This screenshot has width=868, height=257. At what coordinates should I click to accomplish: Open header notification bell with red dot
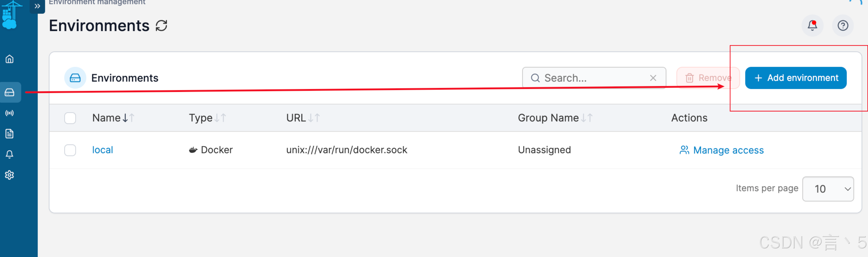tap(812, 26)
